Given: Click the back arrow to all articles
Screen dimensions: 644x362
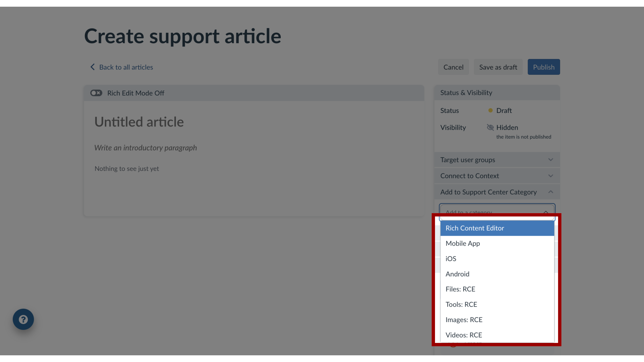Looking at the screenshot, I should click(x=92, y=67).
